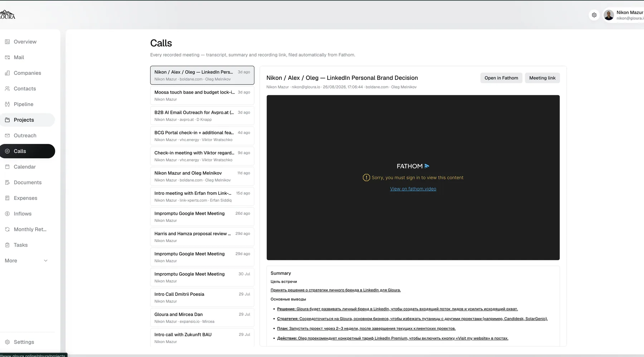The image size is (644, 357).
Task: Click the Companies building icon
Action: 7,73
